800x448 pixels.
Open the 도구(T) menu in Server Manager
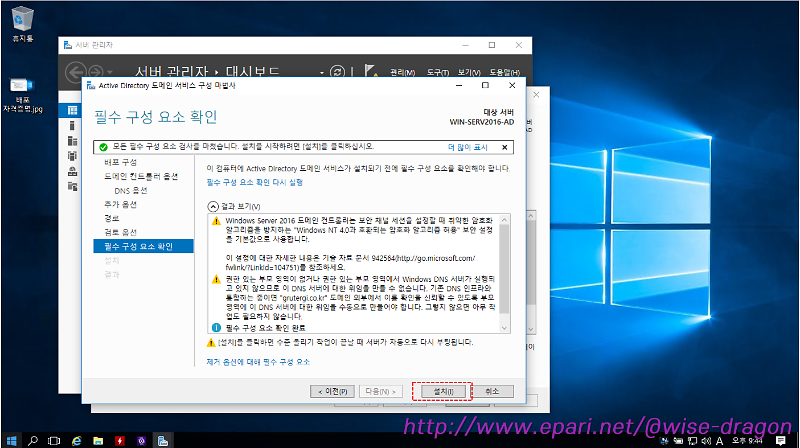tap(438, 72)
